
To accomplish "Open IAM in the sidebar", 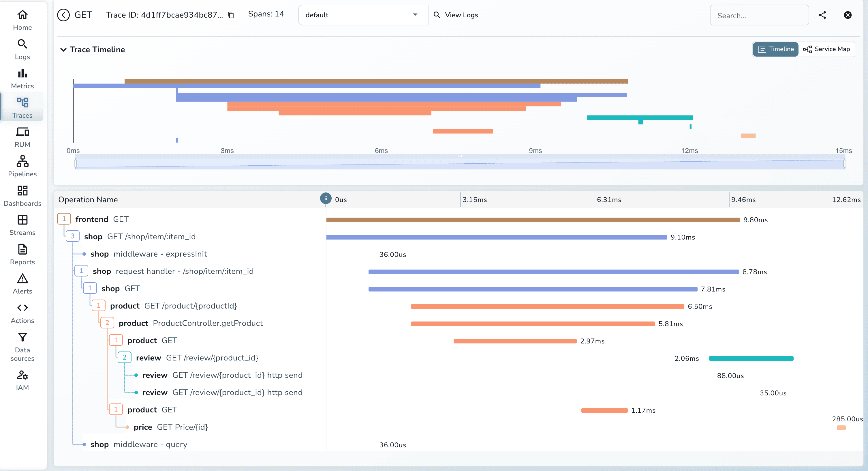I will [22, 380].
